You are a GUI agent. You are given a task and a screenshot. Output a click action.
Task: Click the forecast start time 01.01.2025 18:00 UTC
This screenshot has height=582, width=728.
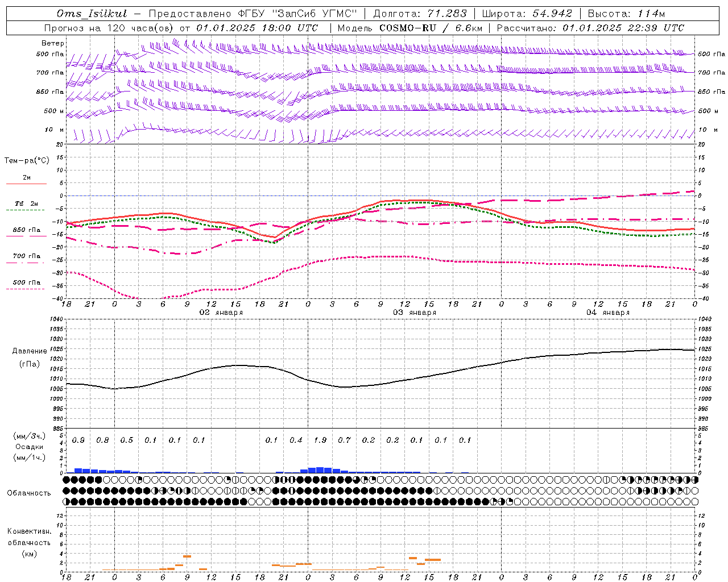pos(257,28)
